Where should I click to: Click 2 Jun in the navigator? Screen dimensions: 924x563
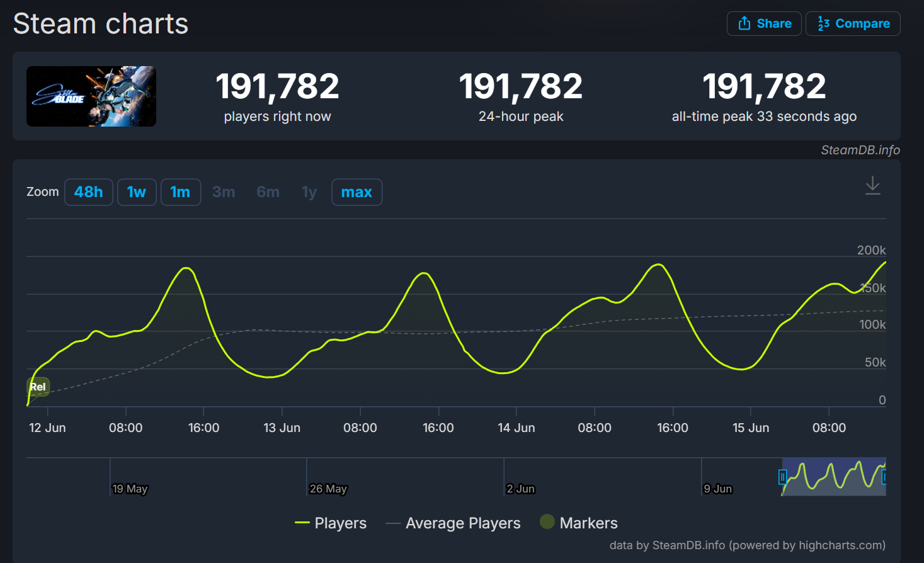(520, 489)
